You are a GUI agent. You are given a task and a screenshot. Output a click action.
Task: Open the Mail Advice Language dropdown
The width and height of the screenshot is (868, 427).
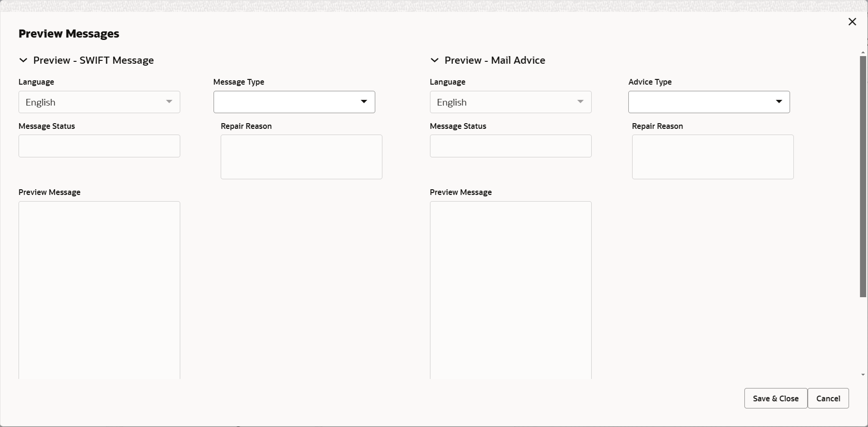pyautogui.click(x=511, y=102)
